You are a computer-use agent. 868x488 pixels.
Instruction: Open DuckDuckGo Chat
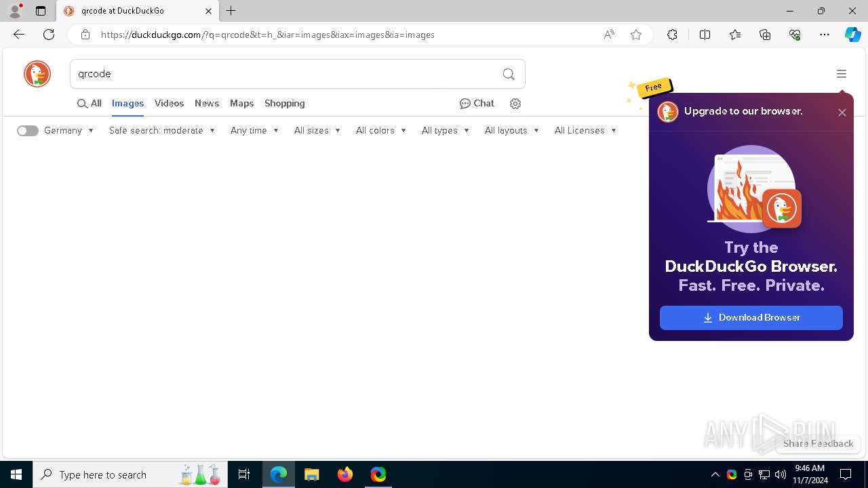point(477,104)
